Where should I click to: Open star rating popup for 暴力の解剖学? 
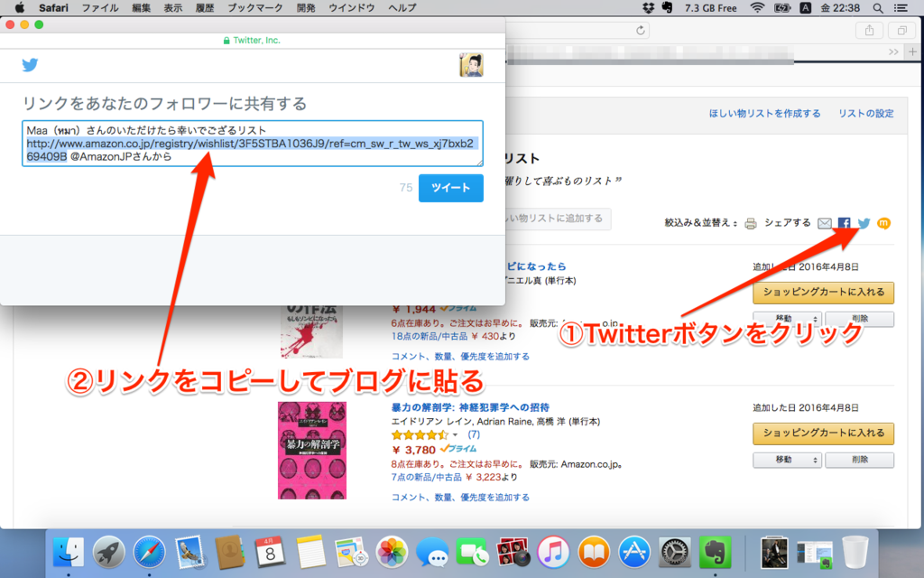[x=424, y=435]
